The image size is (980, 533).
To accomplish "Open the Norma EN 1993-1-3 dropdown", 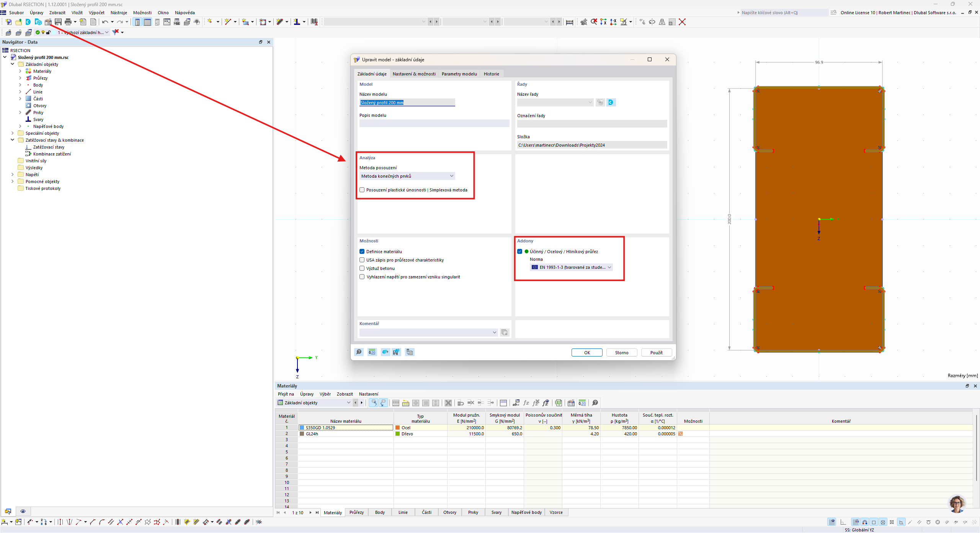I will click(572, 267).
